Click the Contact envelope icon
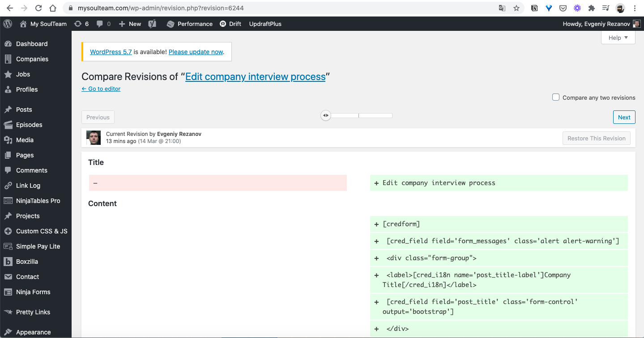This screenshot has height=338, width=644. [8, 277]
